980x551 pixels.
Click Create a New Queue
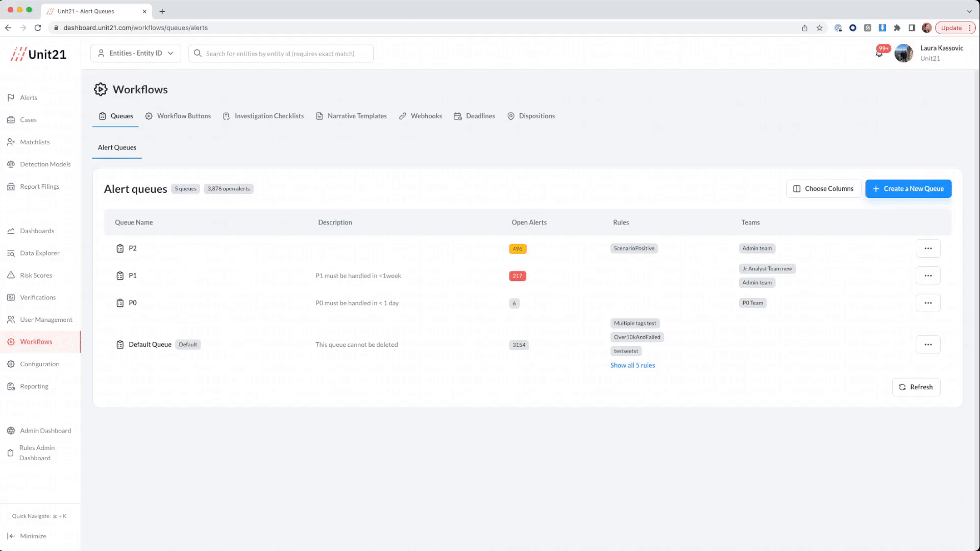pyautogui.click(x=908, y=189)
